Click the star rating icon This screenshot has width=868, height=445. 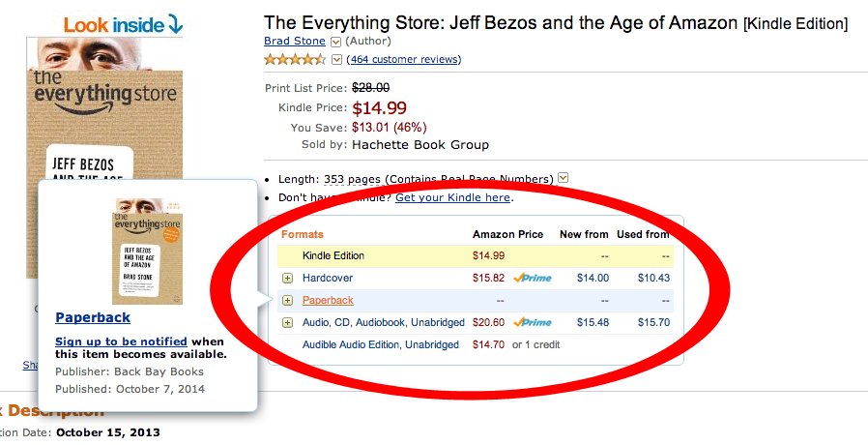click(x=295, y=59)
